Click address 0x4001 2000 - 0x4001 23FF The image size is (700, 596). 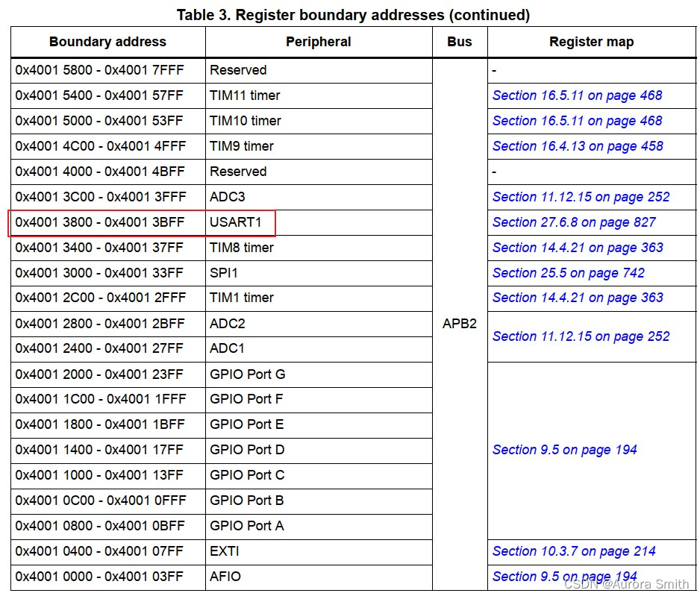click(x=99, y=374)
